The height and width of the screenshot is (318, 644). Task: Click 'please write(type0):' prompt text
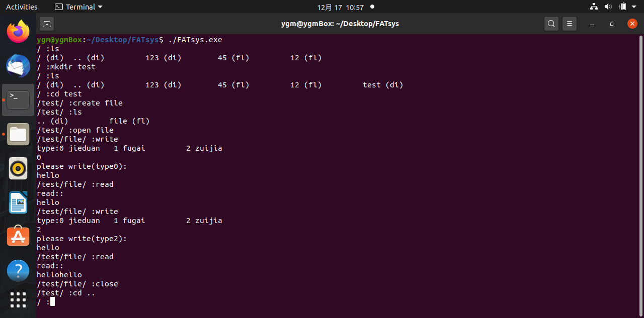82,166
